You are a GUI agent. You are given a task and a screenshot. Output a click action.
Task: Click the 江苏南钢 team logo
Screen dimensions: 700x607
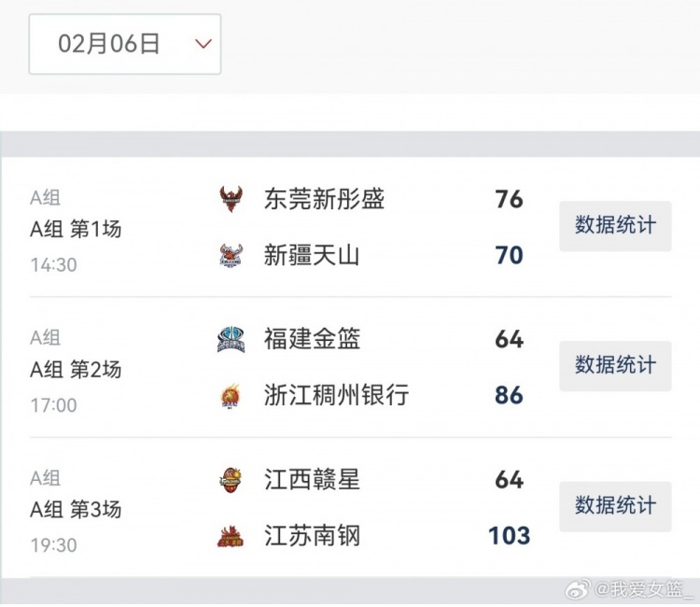[x=231, y=536]
